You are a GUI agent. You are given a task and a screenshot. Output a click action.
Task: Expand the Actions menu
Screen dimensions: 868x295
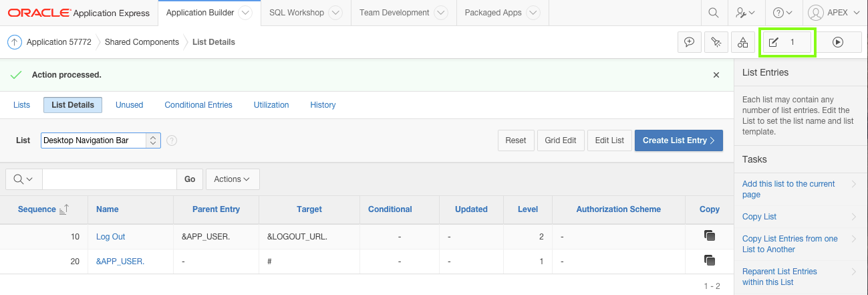tap(233, 179)
